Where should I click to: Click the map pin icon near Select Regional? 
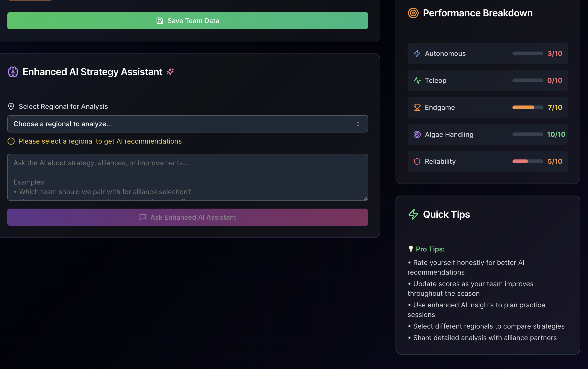pos(11,107)
